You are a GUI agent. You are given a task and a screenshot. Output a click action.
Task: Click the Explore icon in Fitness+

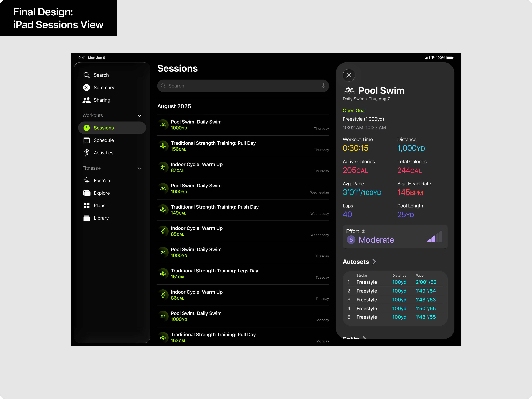pos(87,193)
